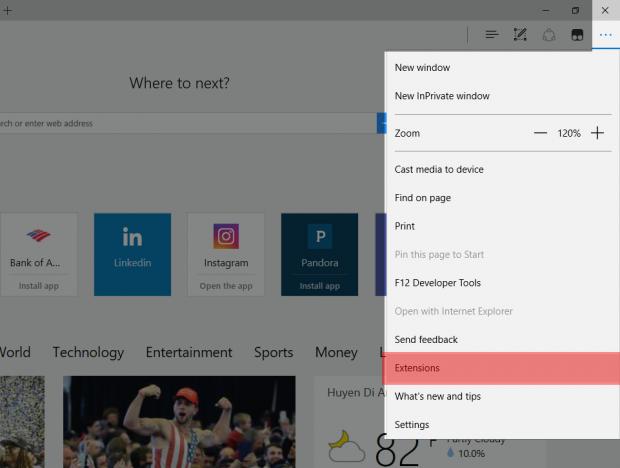Image resolution: width=620 pixels, height=468 pixels.
Task: Open the Hub favorites panel icon
Action: coord(491,35)
